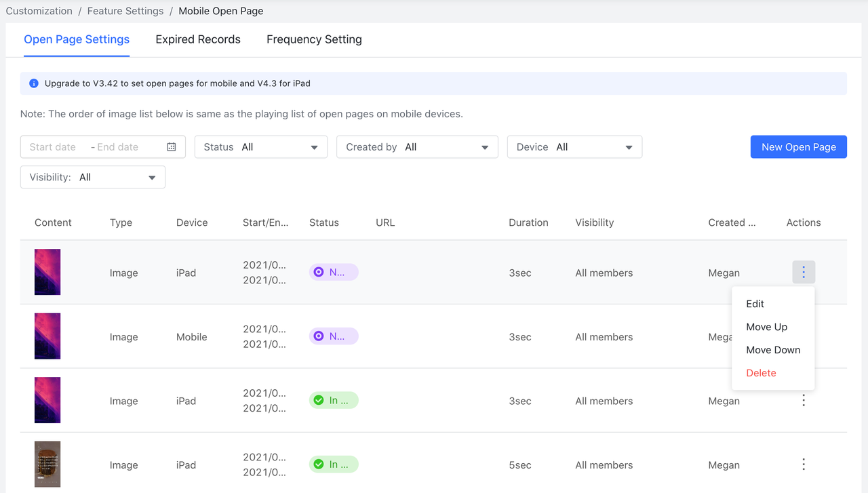Viewport: 868px width, 493px height.
Task: Click the green check status badge on last row
Action: coord(333,464)
